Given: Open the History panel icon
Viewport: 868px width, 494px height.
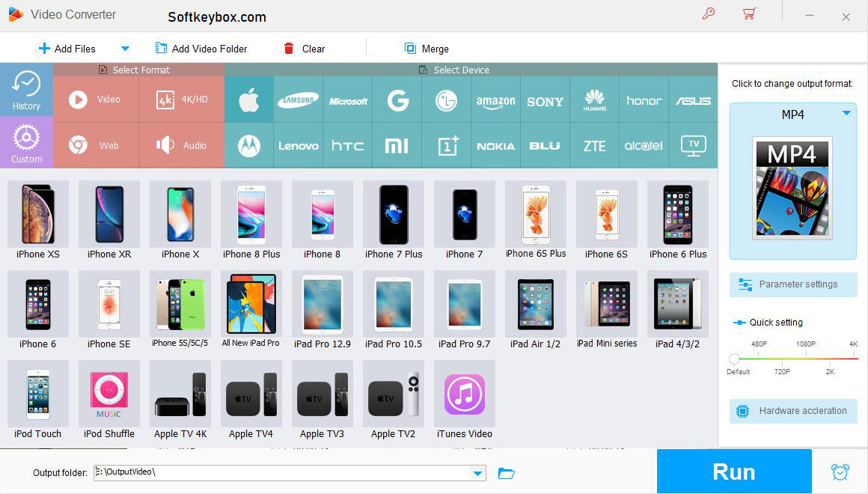Looking at the screenshot, I should point(27,90).
